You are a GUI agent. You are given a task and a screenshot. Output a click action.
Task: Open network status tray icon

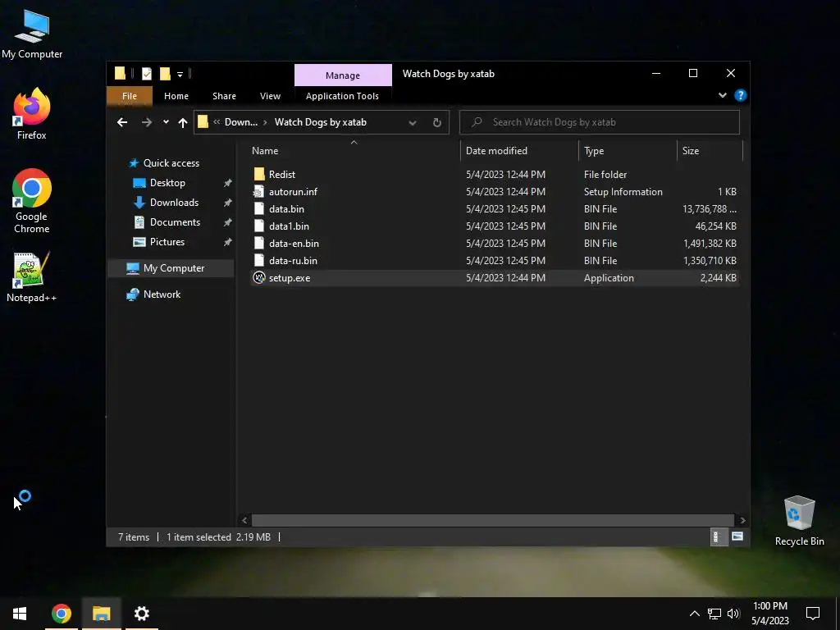point(714,614)
